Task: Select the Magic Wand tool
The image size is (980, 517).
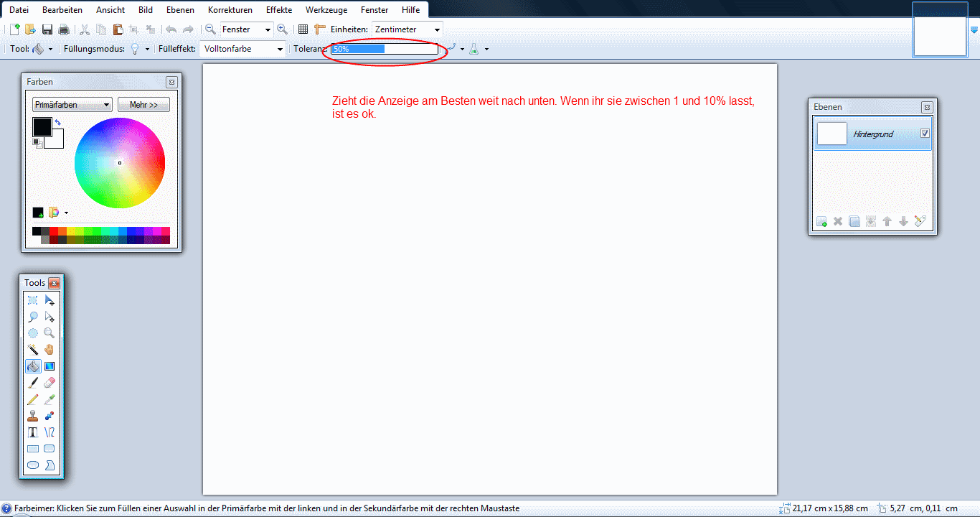Action: [33, 350]
